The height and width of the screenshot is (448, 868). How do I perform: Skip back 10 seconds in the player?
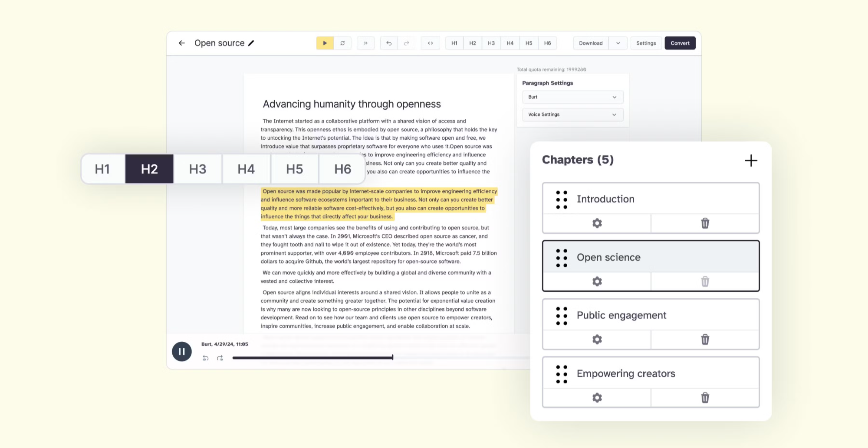click(205, 357)
